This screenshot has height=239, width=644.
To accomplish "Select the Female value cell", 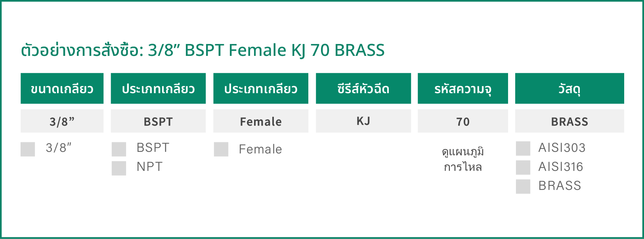I will coord(261,121).
